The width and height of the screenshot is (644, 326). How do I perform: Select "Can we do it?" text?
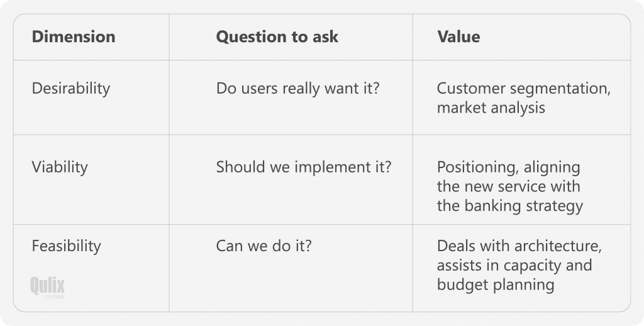[x=264, y=245]
